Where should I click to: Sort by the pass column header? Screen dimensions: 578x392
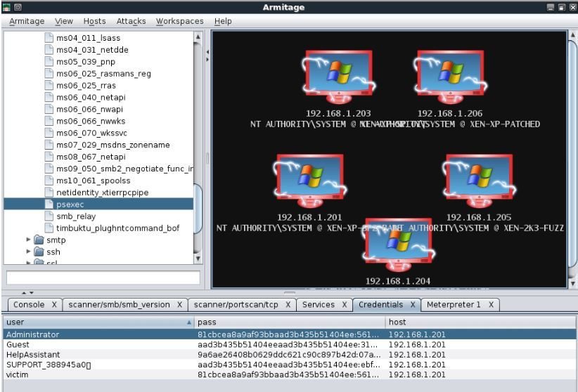[x=290, y=322]
